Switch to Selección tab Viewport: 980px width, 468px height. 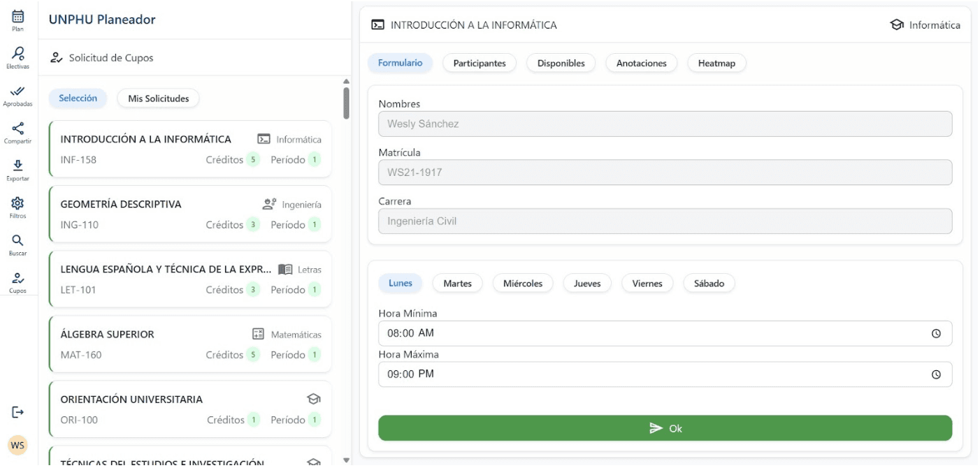pyautogui.click(x=78, y=98)
